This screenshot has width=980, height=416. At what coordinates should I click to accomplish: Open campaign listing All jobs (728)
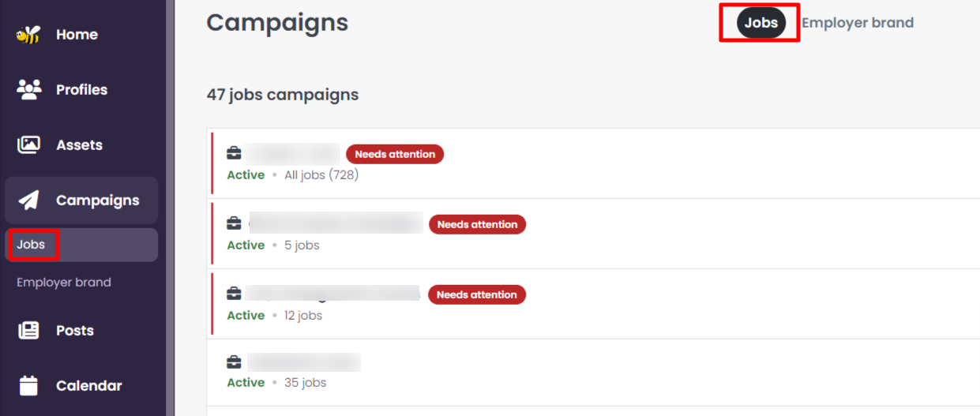(x=593, y=163)
